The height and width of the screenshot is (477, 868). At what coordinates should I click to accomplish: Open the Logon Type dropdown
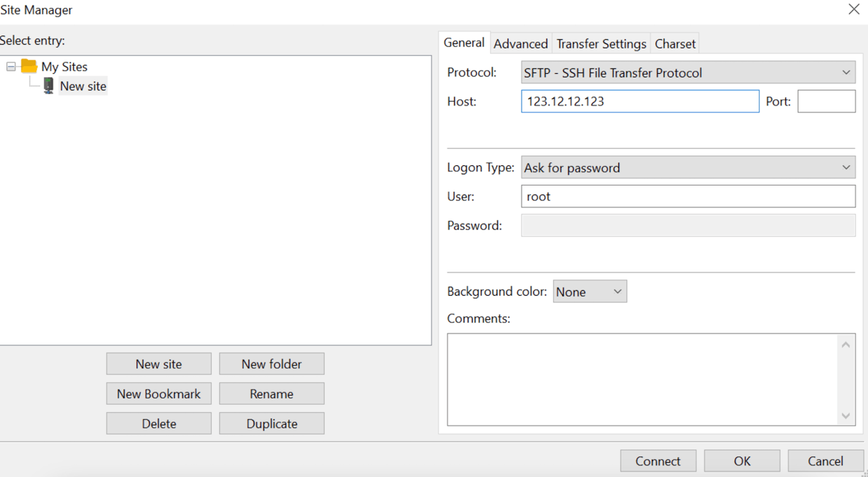(x=846, y=167)
